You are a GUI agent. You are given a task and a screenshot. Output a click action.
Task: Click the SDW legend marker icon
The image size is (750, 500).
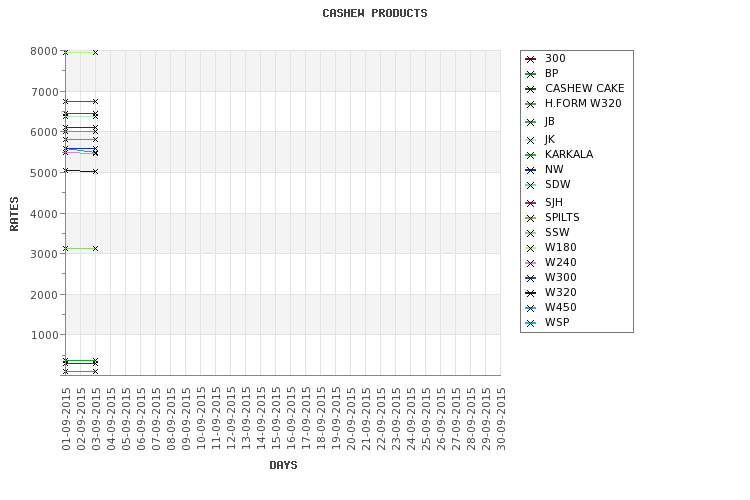click(x=530, y=185)
